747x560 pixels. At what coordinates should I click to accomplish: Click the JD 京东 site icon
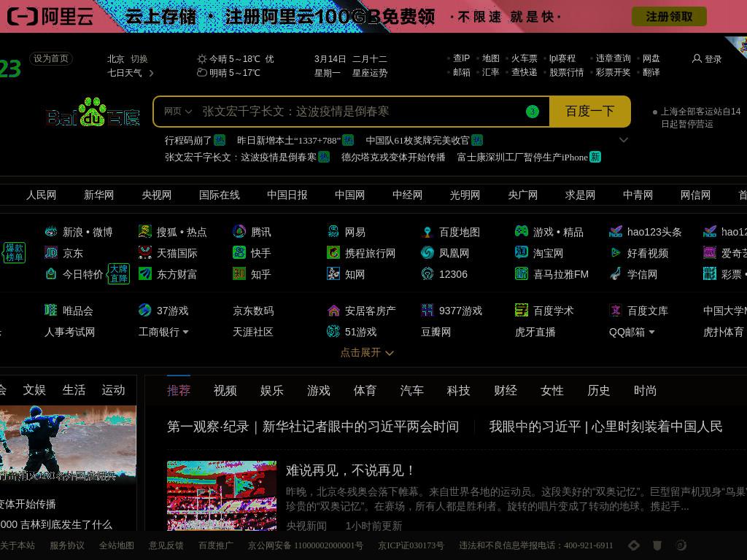[51, 253]
